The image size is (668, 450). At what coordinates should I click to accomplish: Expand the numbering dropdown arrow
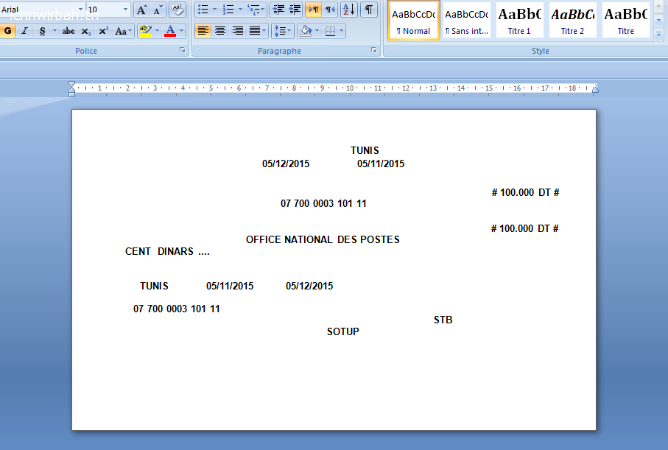pos(240,9)
